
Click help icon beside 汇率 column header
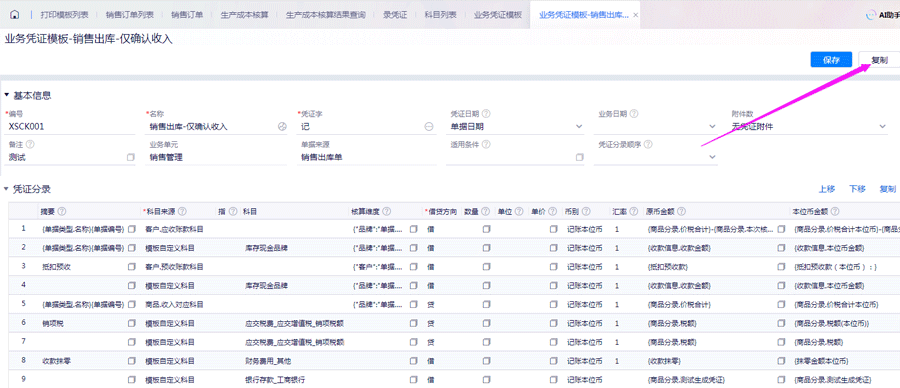634,212
